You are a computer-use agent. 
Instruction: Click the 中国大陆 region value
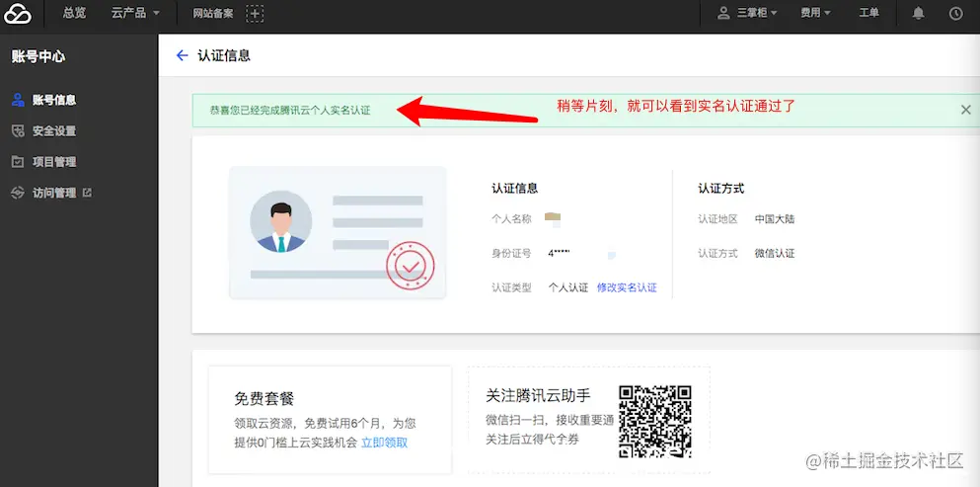point(775,219)
